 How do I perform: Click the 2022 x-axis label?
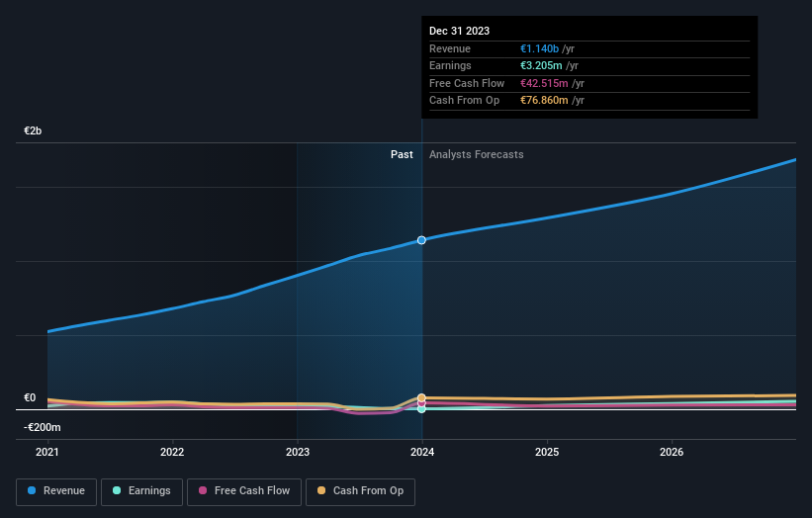[172, 452]
